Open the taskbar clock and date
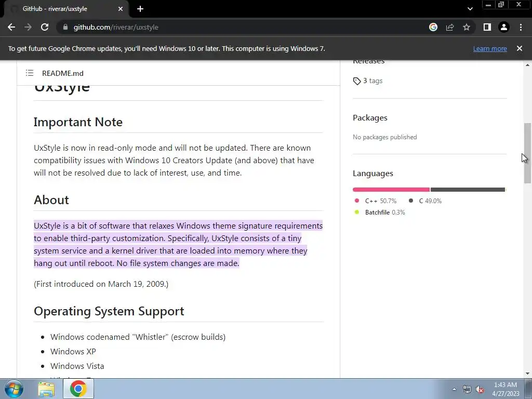Screen dimensions: 532x399 click(506, 389)
